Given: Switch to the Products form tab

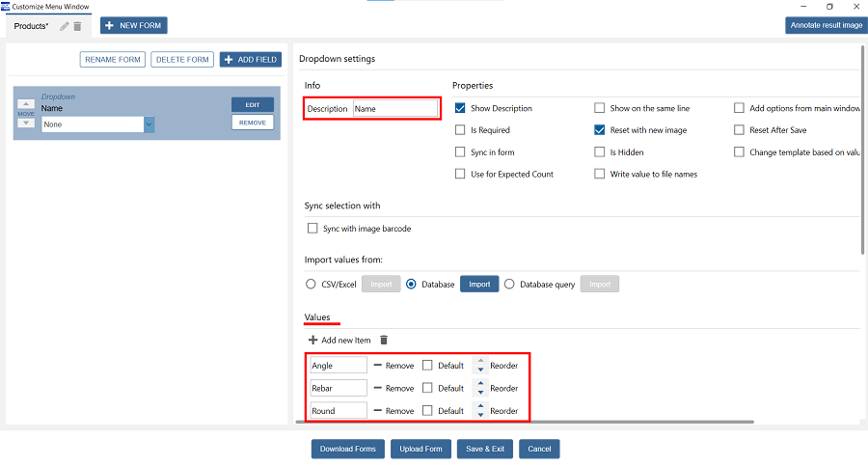Looking at the screenshot, I should pyautogui.click(x=32, y=26).
